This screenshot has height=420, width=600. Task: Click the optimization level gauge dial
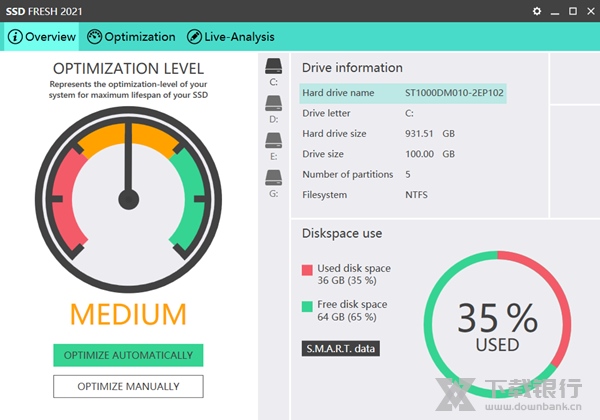[x=128, y=198]
